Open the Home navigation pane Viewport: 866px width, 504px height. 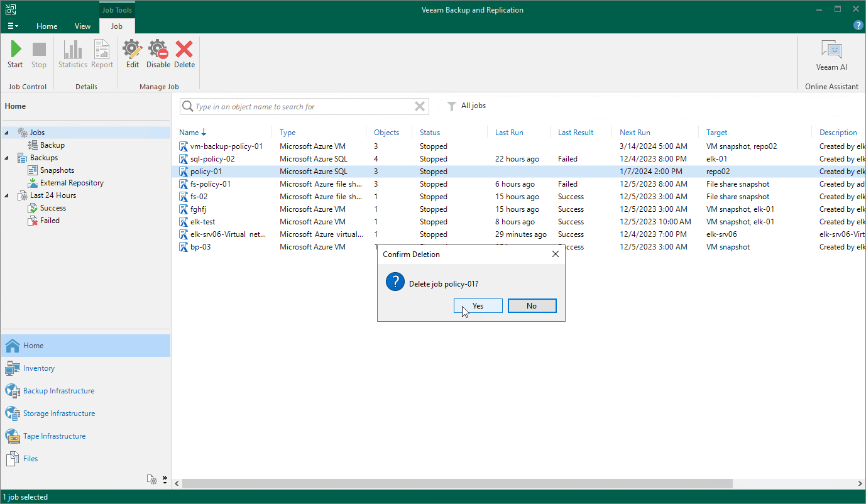point(85,346)
